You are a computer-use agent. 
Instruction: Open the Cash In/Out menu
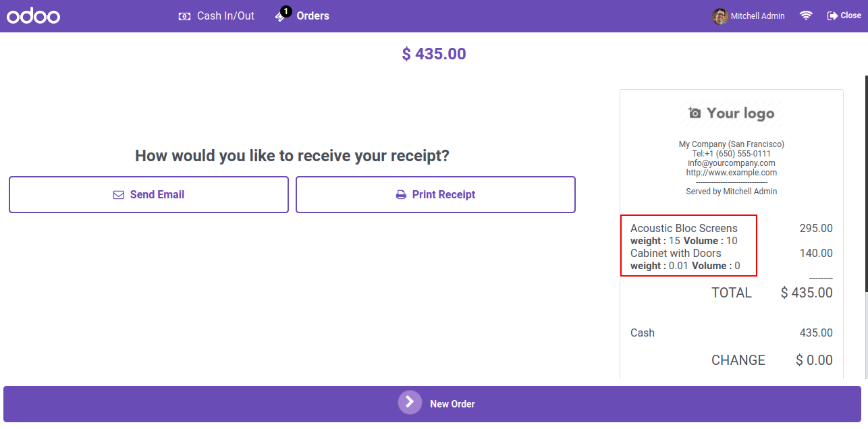tap(217, 16)
